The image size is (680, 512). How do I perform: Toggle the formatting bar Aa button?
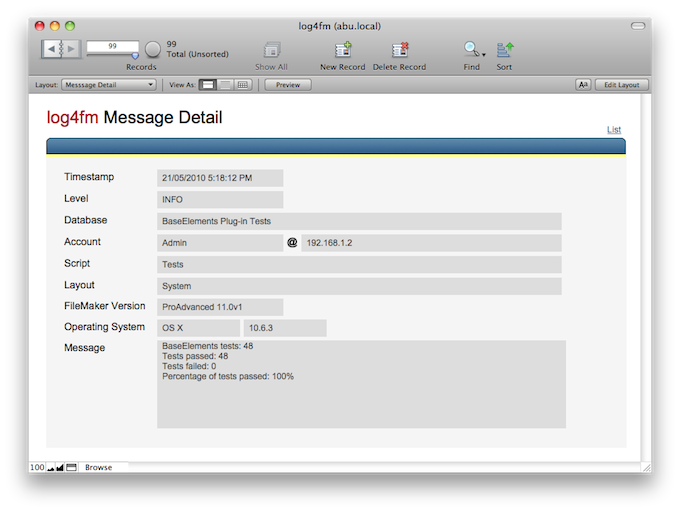pyautogui.click(x=583, y=85)
